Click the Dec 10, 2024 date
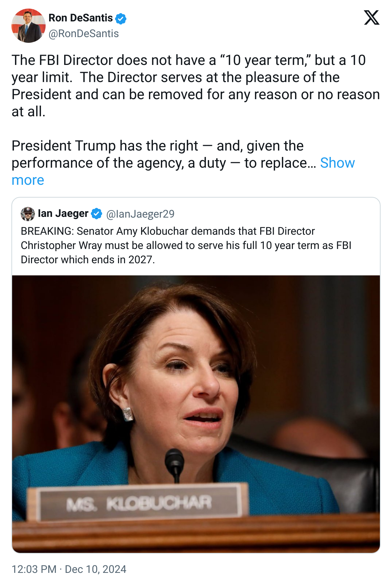This screenshot has width=392, height=585. click(96, 569)
